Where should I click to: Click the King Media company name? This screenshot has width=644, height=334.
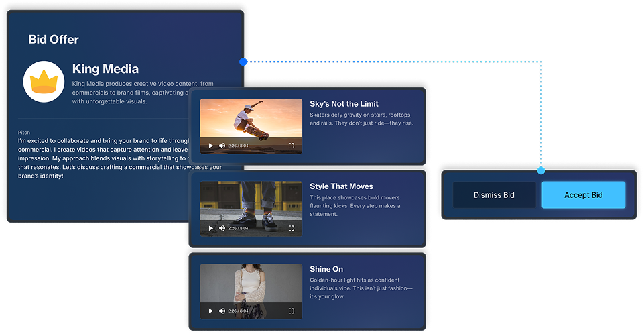click(105, 69)
